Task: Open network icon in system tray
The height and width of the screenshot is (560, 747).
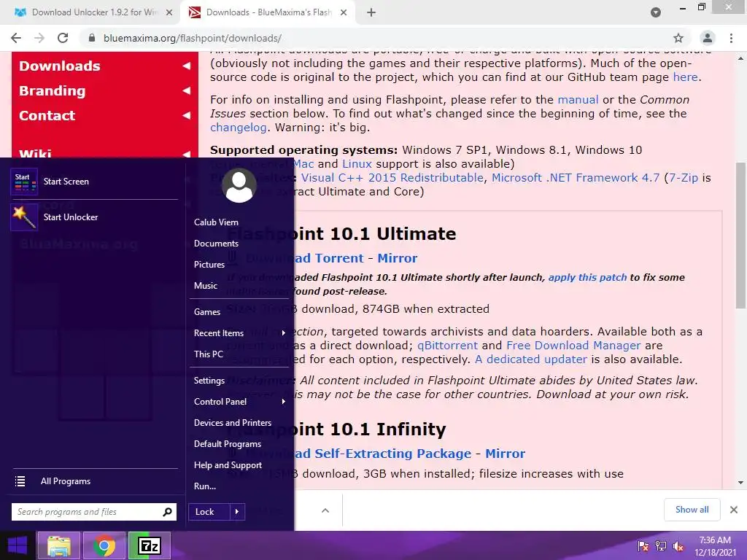Action: (x=661, y=546)
